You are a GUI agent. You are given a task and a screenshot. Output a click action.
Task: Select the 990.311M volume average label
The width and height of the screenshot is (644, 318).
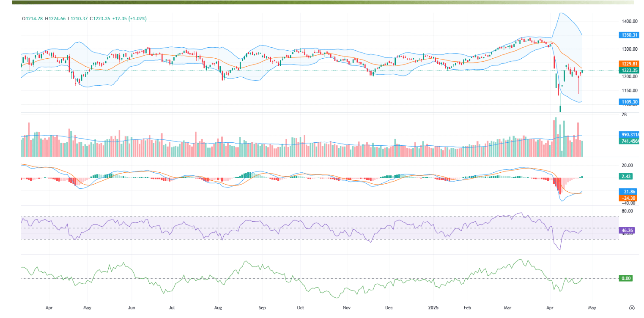tap(630, 134)
